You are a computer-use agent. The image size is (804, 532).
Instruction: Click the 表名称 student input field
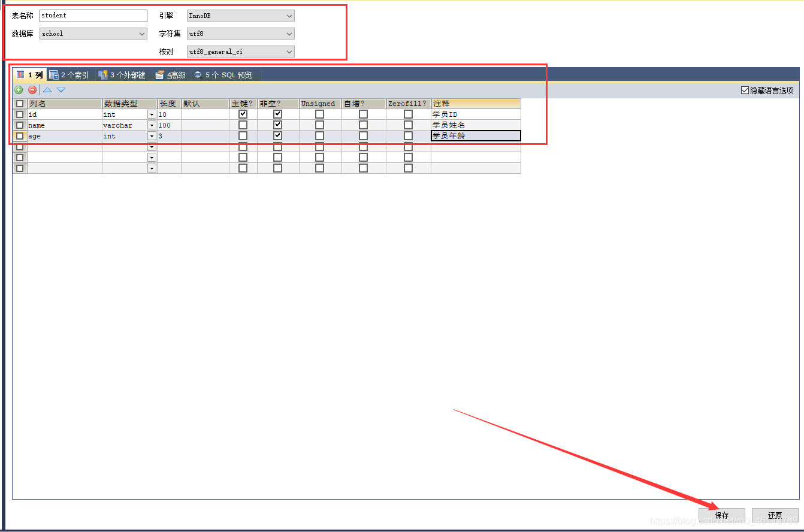point(93,16)
